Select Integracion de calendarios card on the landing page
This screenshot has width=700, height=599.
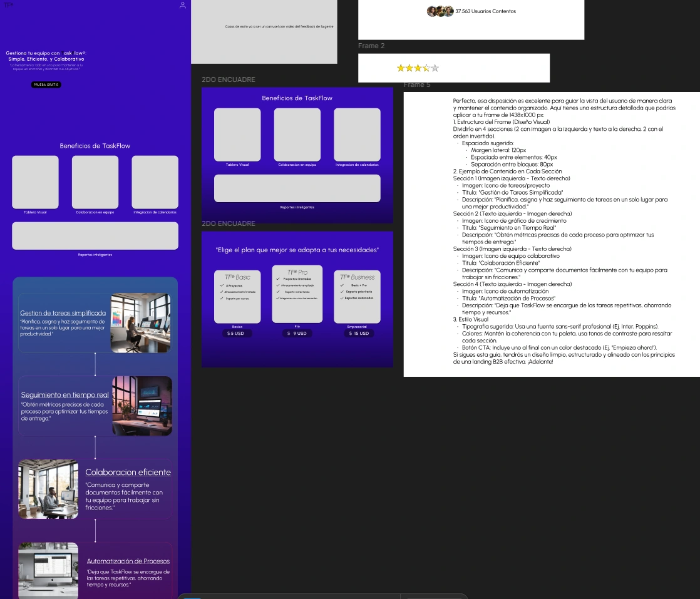155,182
